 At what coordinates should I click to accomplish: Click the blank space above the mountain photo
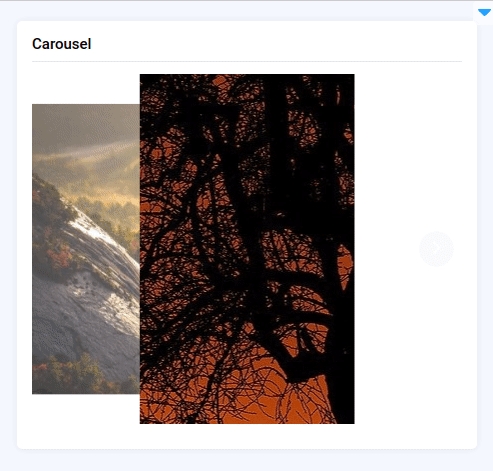[x=86, y=89]
